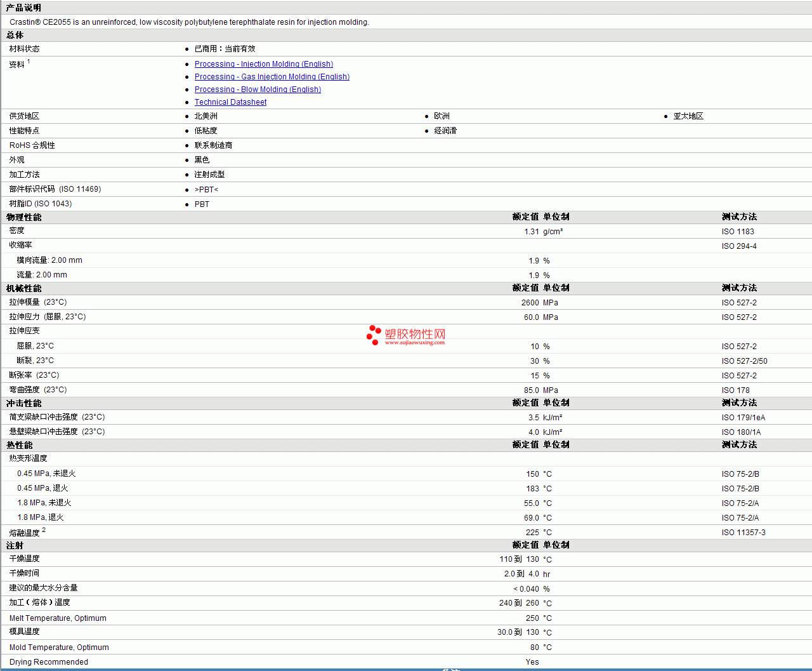Click the 联系制造商 value

[213, 145]
